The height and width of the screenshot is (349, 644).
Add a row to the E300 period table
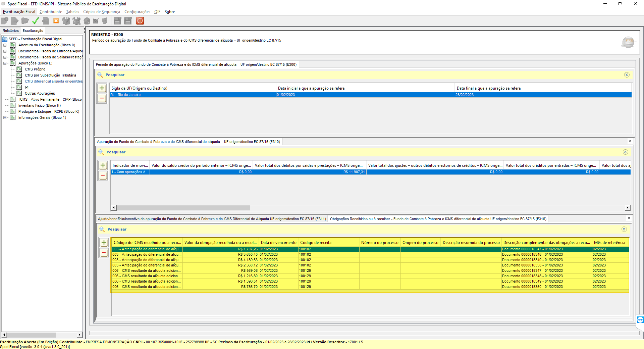pos(102,88)
